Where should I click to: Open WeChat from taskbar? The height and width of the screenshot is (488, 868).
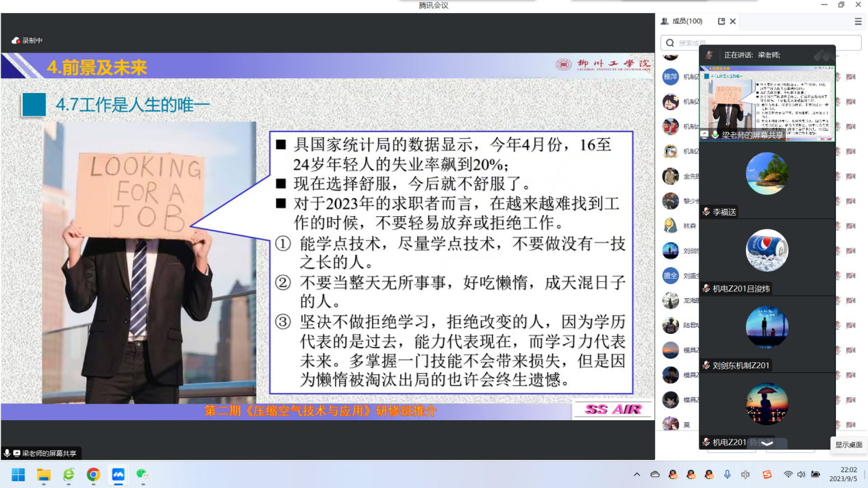(142, 474)
